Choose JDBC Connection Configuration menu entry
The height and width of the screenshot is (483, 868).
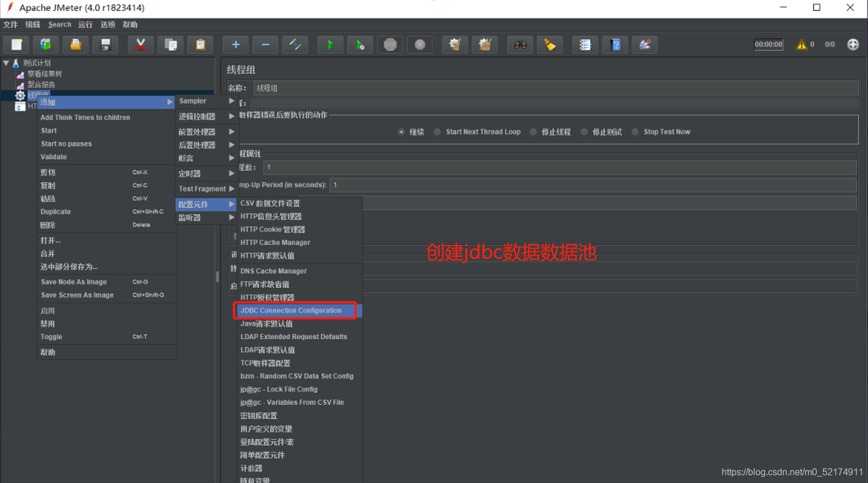(x=299, y=311)
